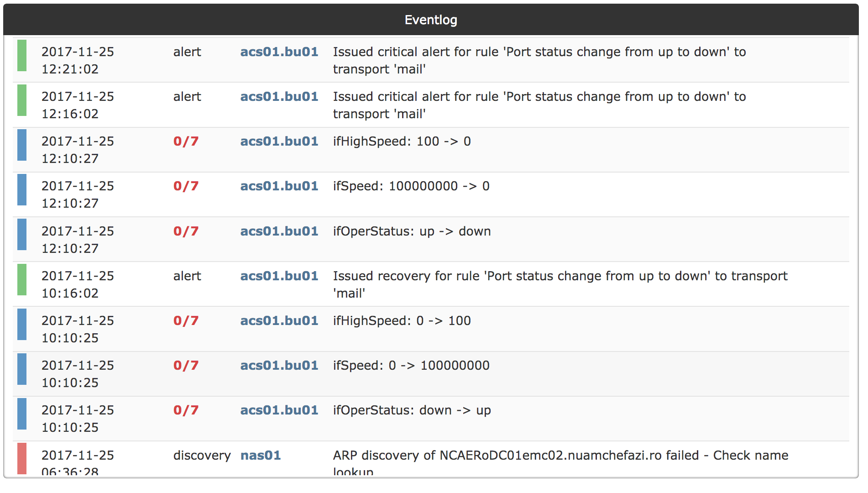Open acs01.bu01 link in 12:16:02 alert row
Screen dimensions: 868x493
click(279, 97)
